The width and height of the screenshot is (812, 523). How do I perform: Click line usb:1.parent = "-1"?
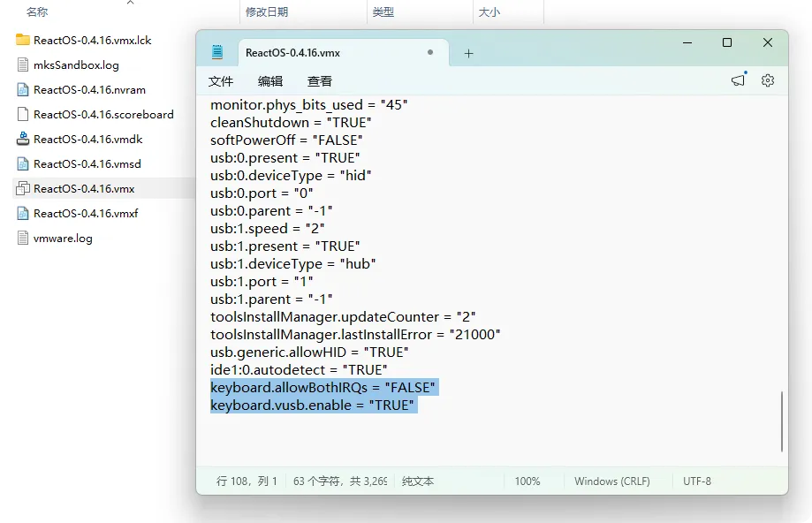point(271,299)
